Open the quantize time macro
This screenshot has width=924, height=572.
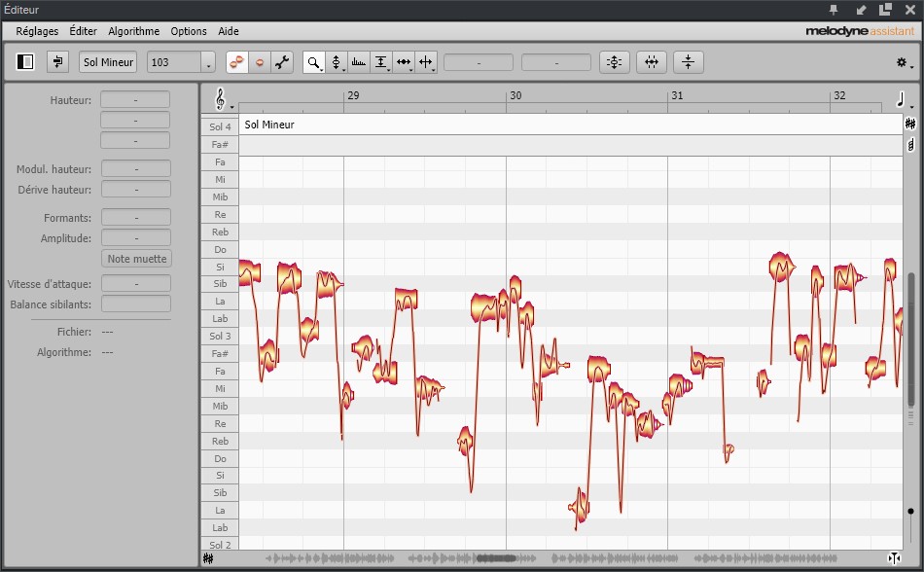point(651,62)
